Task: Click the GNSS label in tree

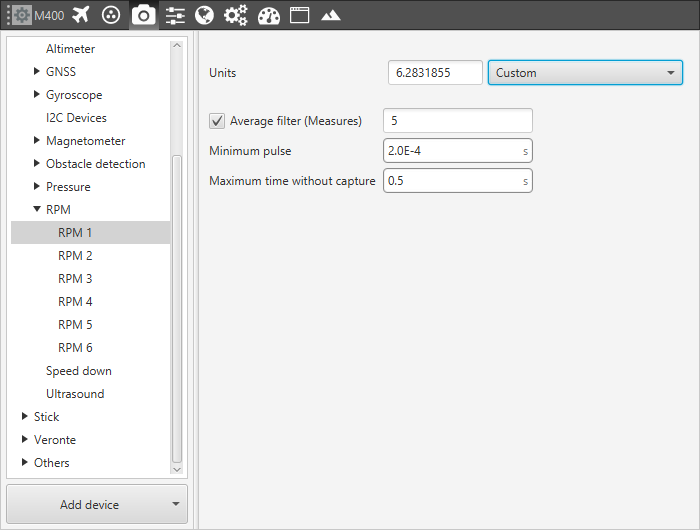Action: [x=61, y=71]
